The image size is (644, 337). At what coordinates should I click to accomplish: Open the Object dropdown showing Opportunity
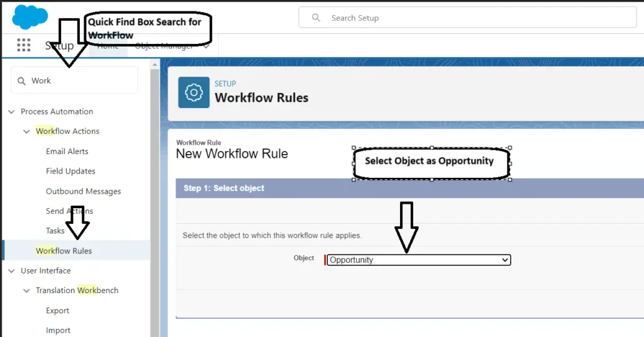tap(418, 260)
